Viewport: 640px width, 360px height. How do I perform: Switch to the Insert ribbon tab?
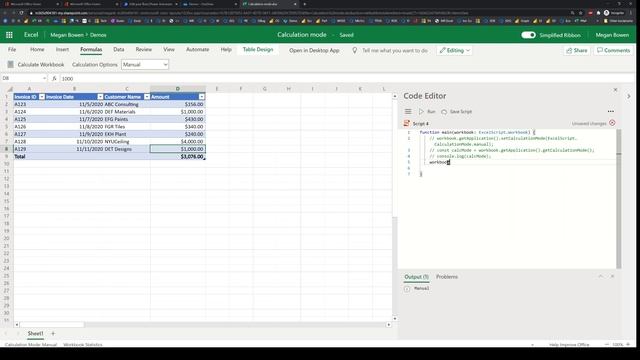62,49
